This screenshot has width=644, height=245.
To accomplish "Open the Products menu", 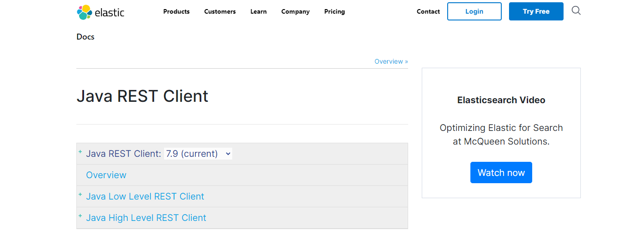I will click(x=176, y=11).
